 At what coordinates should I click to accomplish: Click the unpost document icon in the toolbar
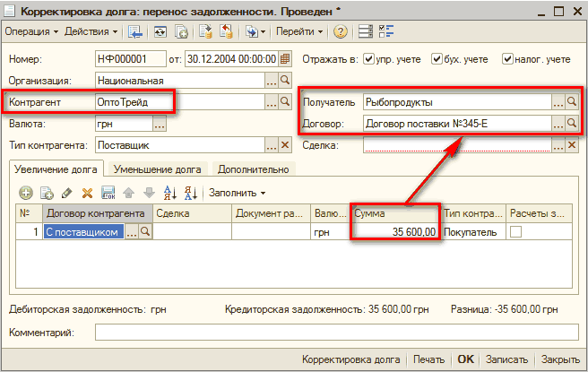point(226,31)
